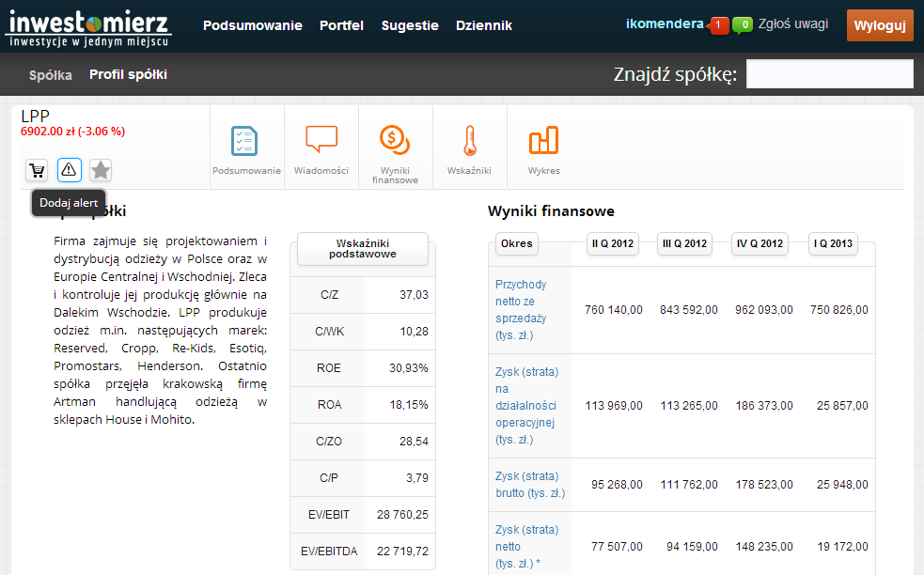
Task: Click the C/ZO value 28,54
Action: point(414,442)
